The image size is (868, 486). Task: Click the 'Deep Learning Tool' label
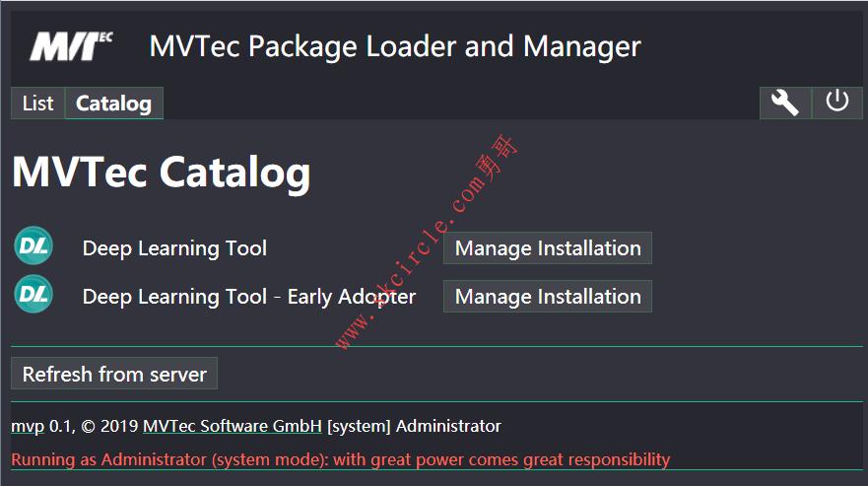(x=174, y=248)
